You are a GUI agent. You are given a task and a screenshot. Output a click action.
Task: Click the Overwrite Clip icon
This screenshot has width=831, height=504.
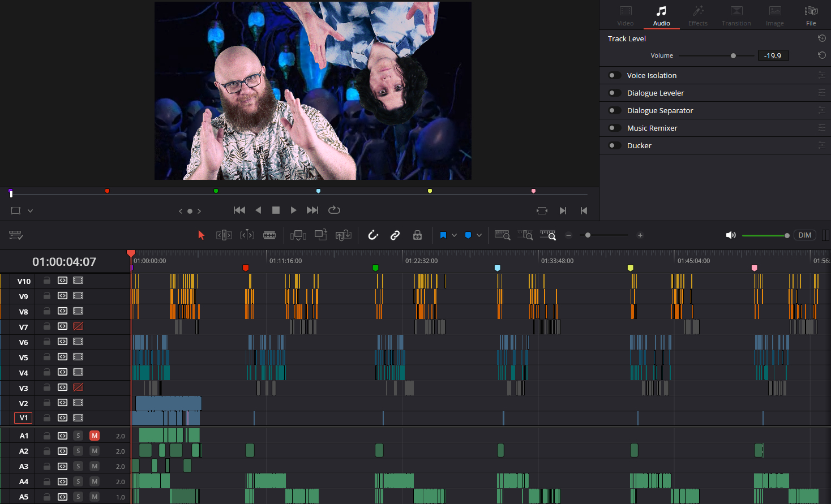(321, 235)
